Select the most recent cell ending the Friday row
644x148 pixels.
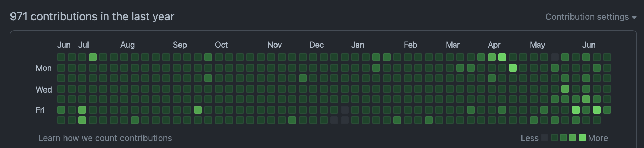tap(607, 110)
